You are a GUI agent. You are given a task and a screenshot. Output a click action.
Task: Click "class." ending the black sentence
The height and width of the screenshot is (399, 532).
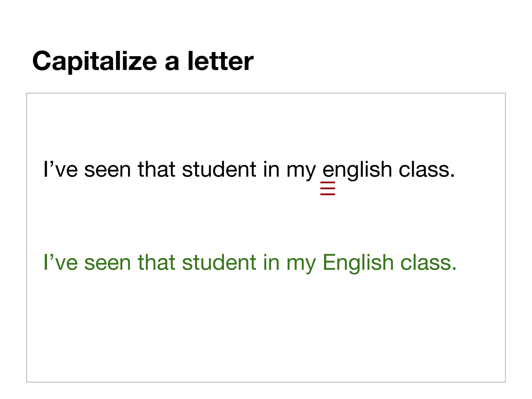pos(427,170)
